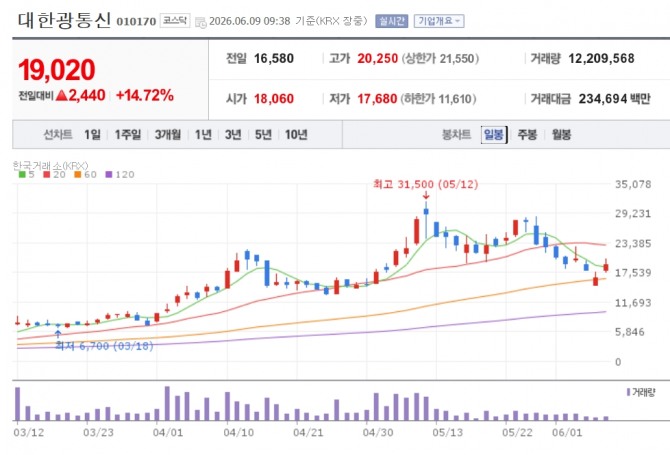
Task: Click the 03/12 date axis label
Action: pos(29,432)
